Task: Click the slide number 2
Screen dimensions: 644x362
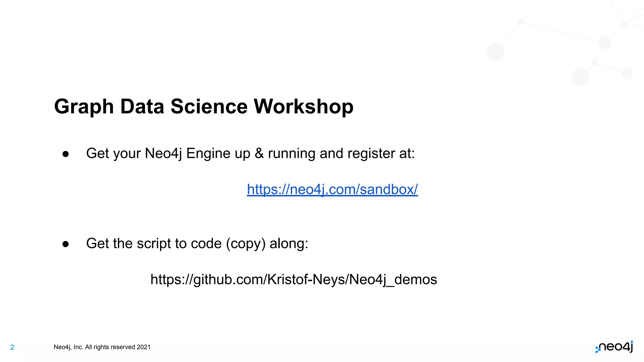Action: point(12,347)
